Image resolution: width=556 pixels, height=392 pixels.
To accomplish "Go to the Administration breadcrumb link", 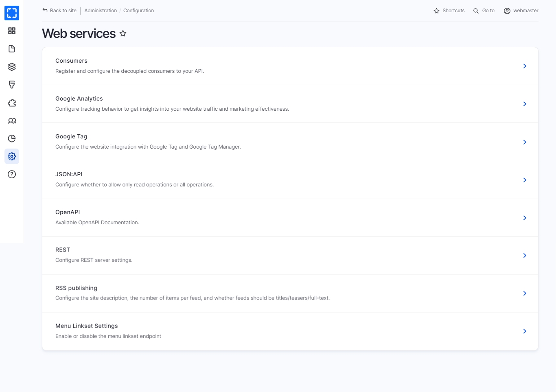I will [101, 11].
